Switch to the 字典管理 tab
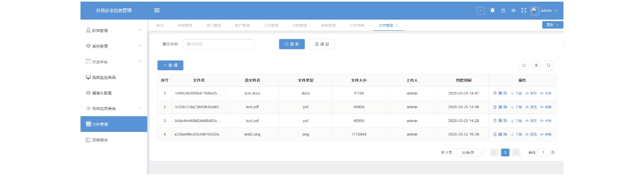This screenshot has height=176, width=644. 299,25
